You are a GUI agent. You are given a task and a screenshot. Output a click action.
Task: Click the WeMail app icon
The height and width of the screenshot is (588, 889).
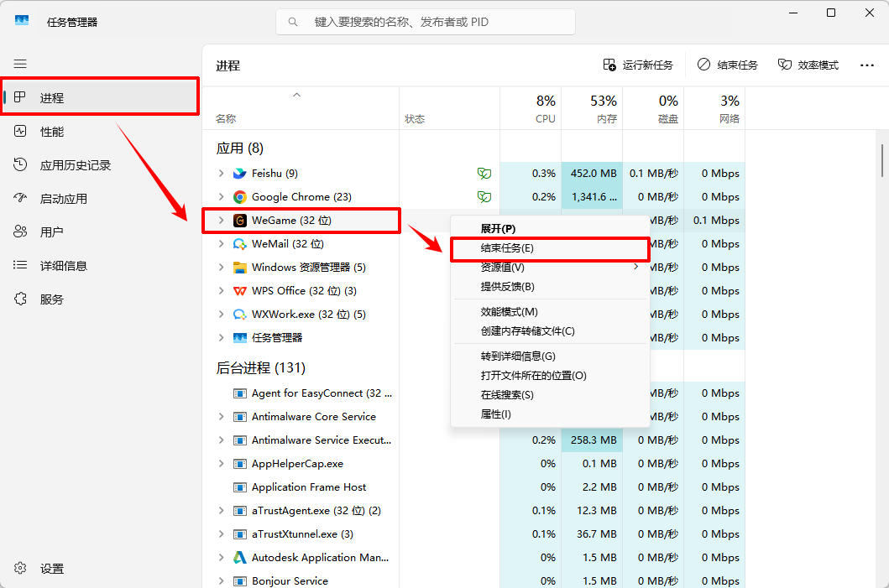[x=240, y=243]
